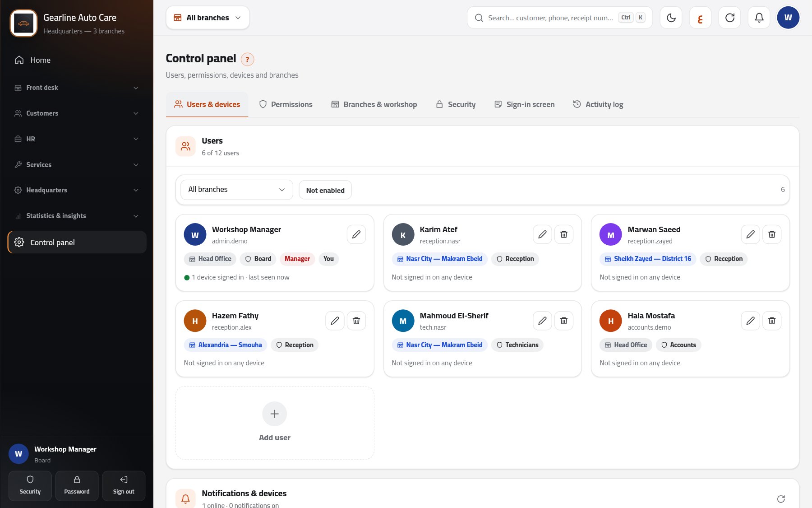The width and height of the screenshot is (812, 508).
Task: Go to Home in sidebar
Action: click(77, 60)
